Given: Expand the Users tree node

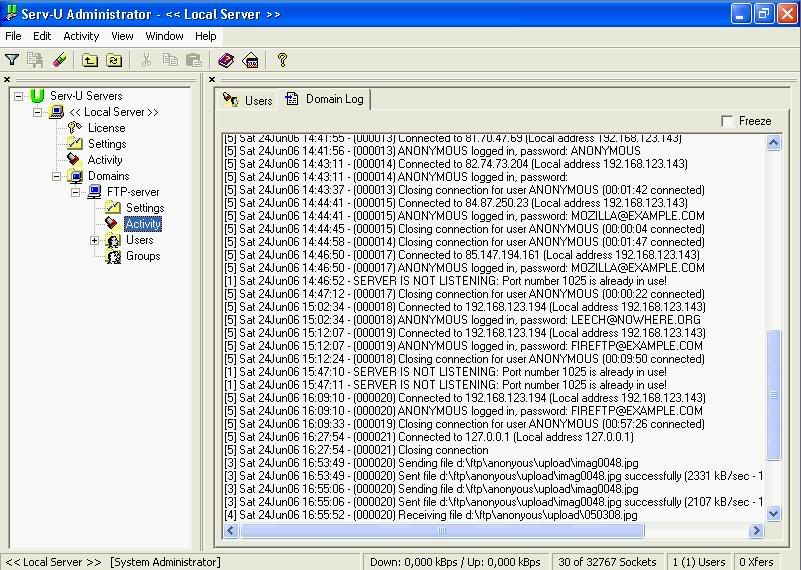Looking at the screenshot, I should (x=95, y=240).
